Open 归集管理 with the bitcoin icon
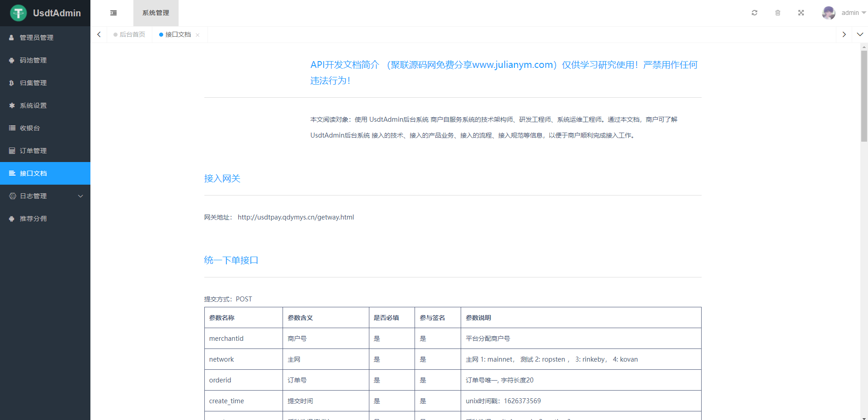Image resolution: width=868 pixels, height=420 pixels. tap(33, 83)
